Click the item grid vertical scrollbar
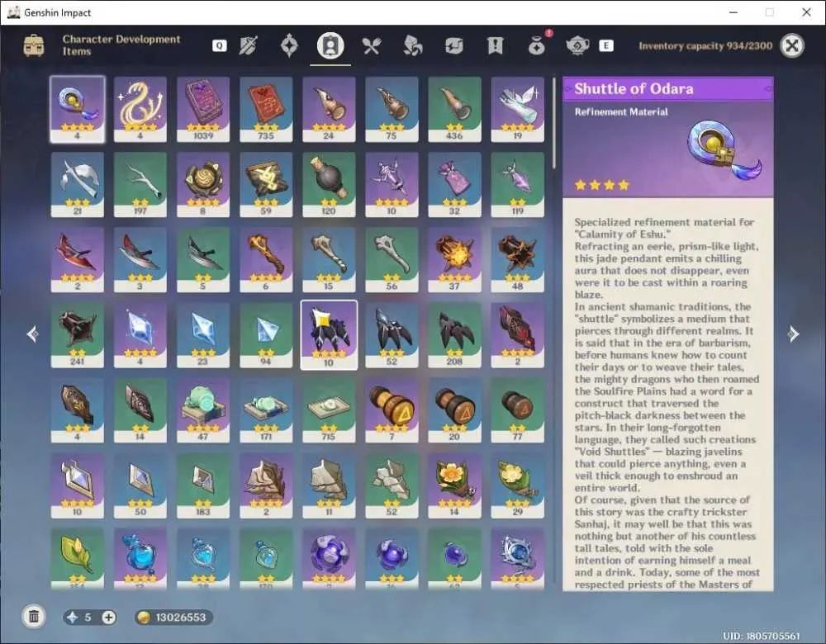This screenshot has width=826, height=644. coord(553,123)
